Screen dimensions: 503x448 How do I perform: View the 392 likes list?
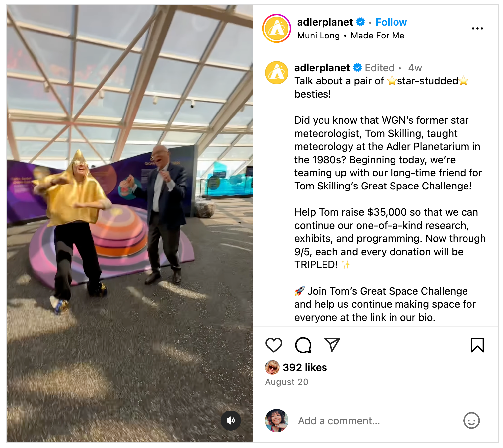coord(305,367)
